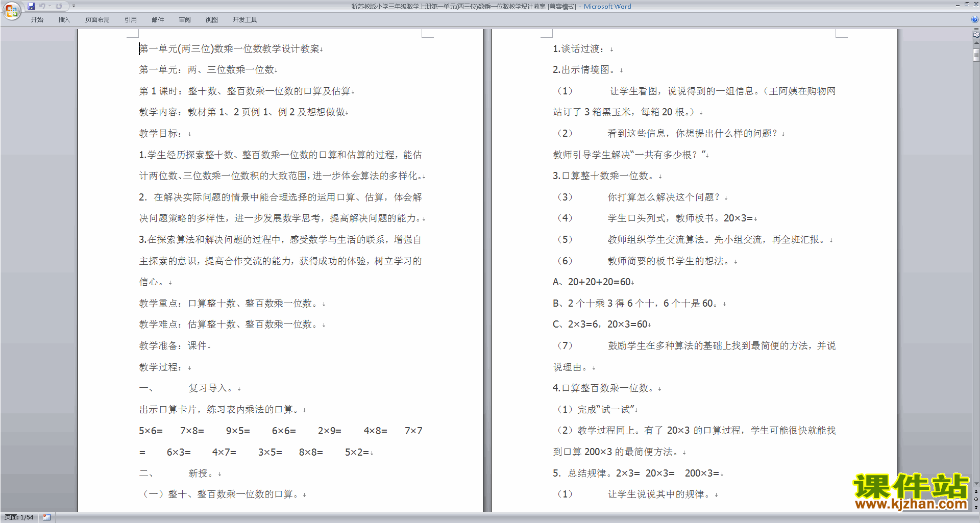The width and height of the screenshot is (980, 523).
Task: Click the expression 8×8= in the exercises
Action: tap(311, 453)
